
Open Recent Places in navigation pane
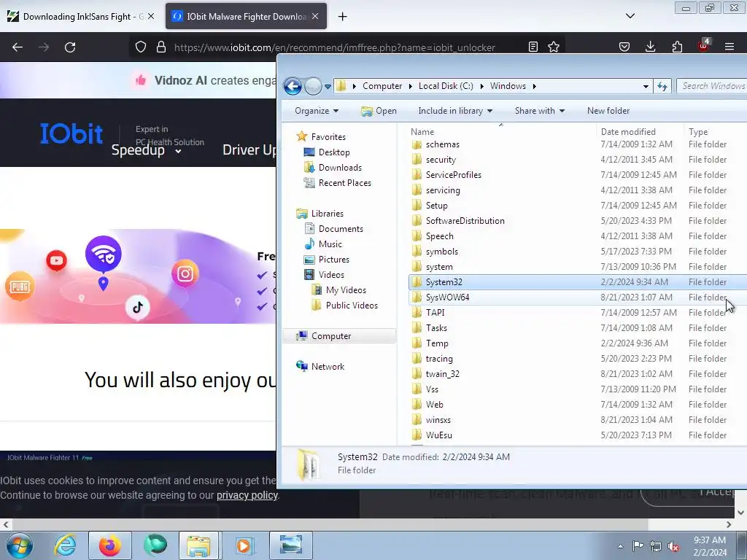(344, 183)
